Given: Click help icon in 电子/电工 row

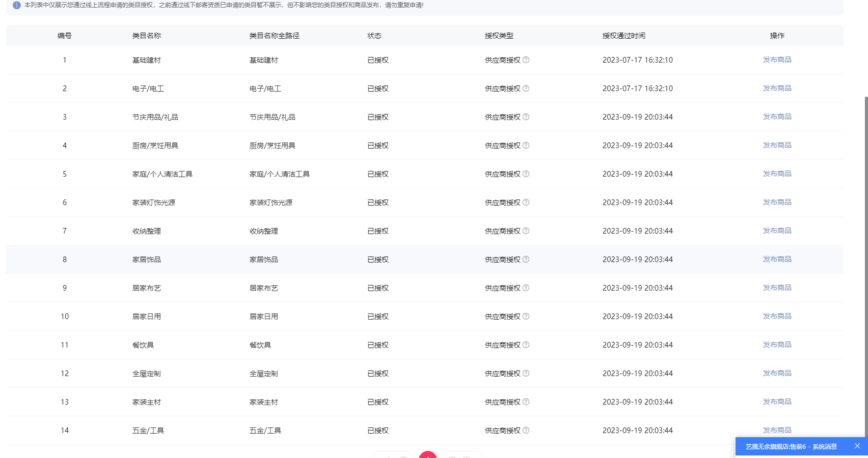Looking at the screenshot, I should 526,89.
